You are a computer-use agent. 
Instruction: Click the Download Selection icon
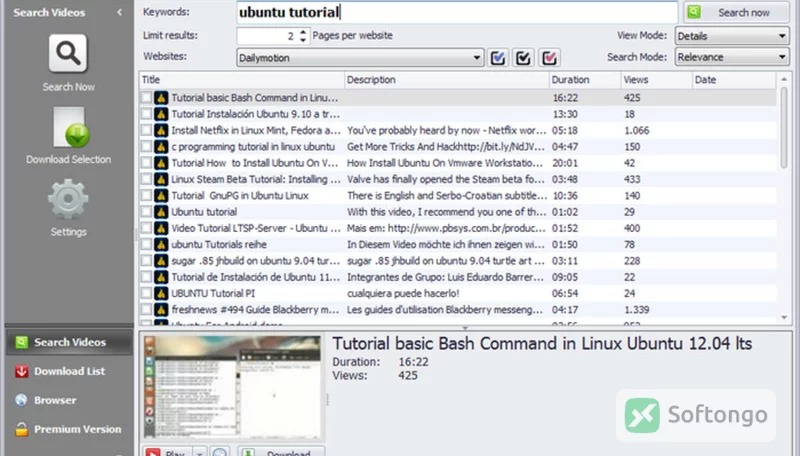71,127
